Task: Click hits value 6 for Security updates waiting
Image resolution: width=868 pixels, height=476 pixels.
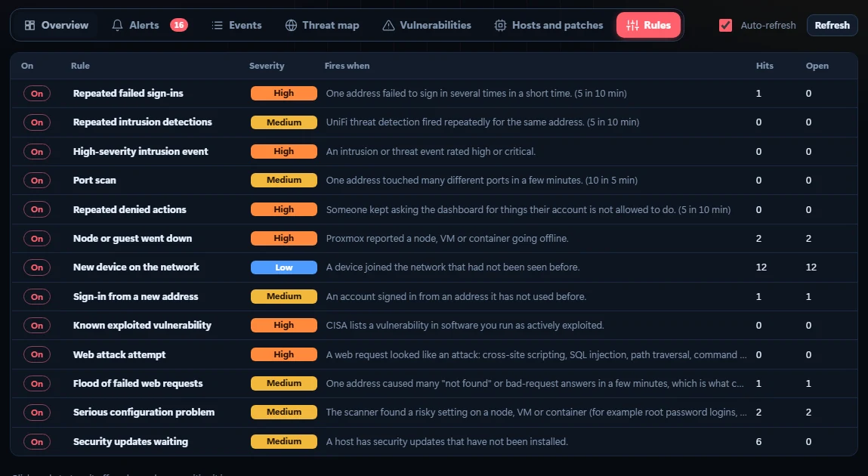Action: tap(758, 442)
